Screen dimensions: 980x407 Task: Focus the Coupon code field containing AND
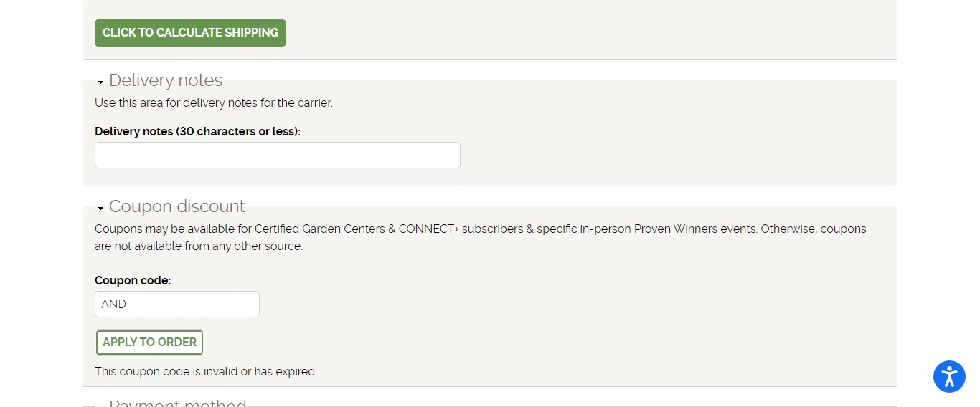coord(177,305)
